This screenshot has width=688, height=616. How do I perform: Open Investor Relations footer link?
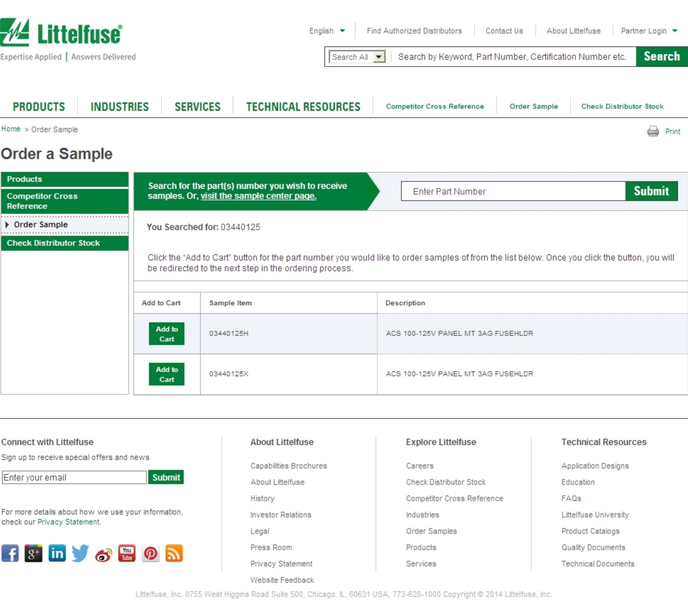[x=281, y=515]
